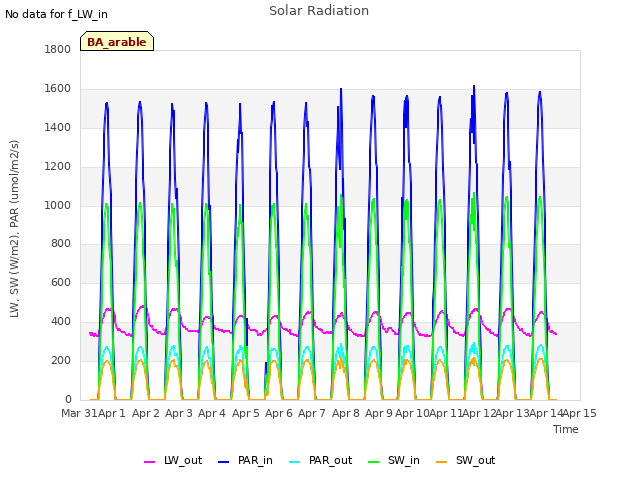
Task: Click the orange SW_out legend swatch
Action: [442, 462]
